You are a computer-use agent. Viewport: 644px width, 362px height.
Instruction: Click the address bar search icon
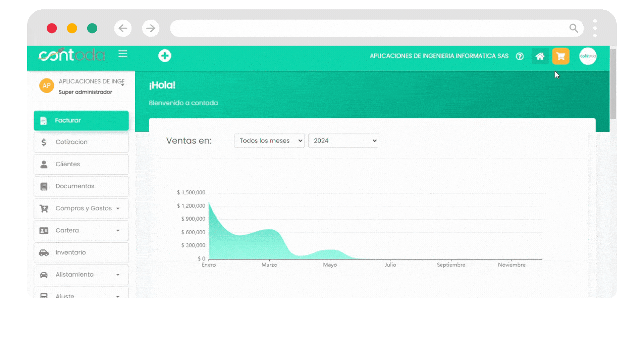click(574, 28)
